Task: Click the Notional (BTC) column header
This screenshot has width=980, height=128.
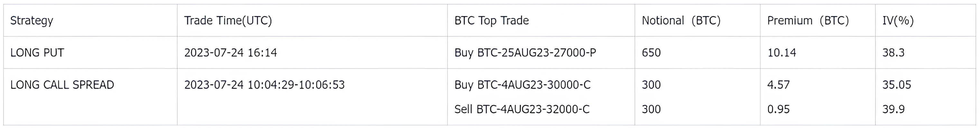Action: [681, 21]
